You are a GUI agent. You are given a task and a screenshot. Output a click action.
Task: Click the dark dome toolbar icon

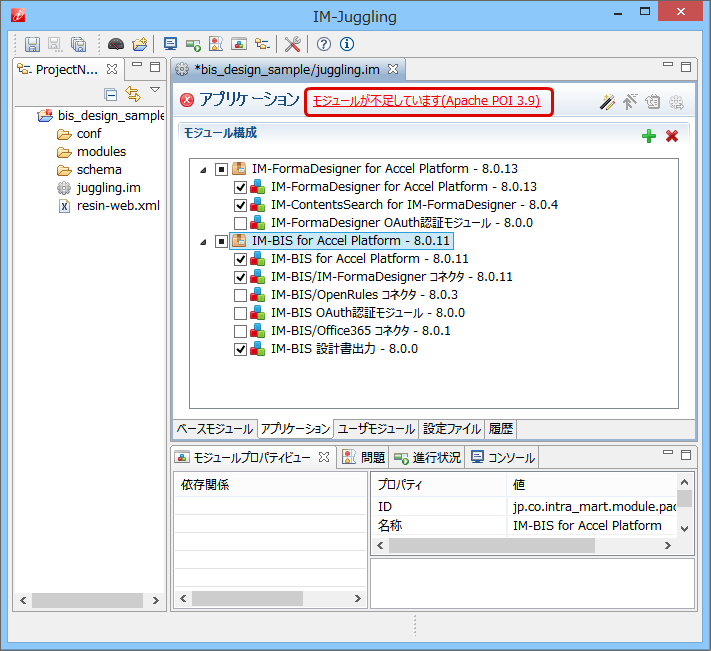(116, 44)
